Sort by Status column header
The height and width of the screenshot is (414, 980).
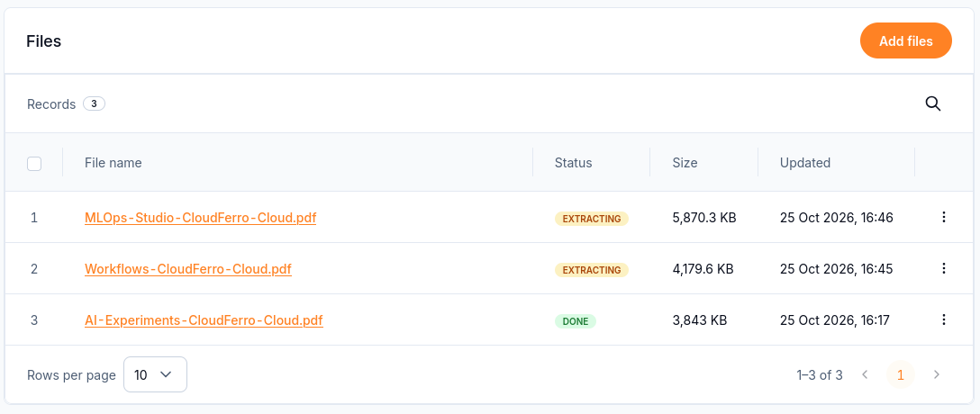click(573, 163)
